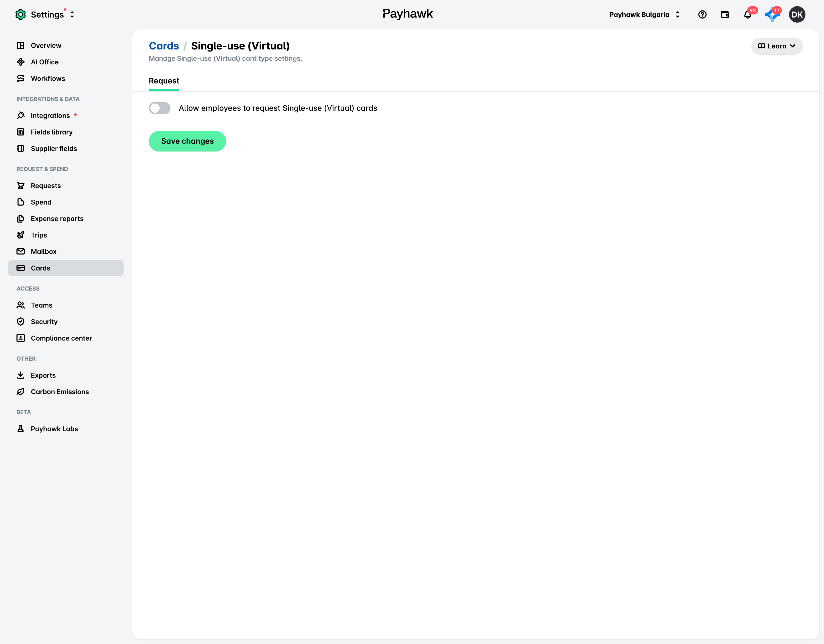This screenshot has width=824, height=644.
Task: Click the 'Single-use (Virtual)' page title
Action: coord(240,46)
